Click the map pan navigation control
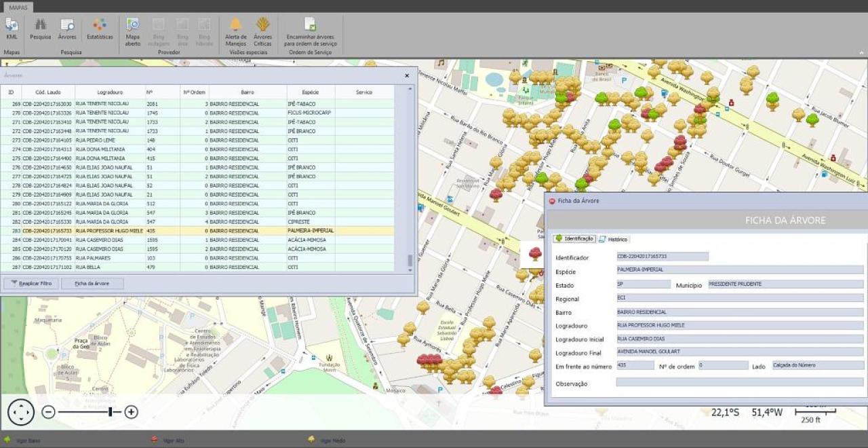Viewport: 868px width, 448px height. 20,411
